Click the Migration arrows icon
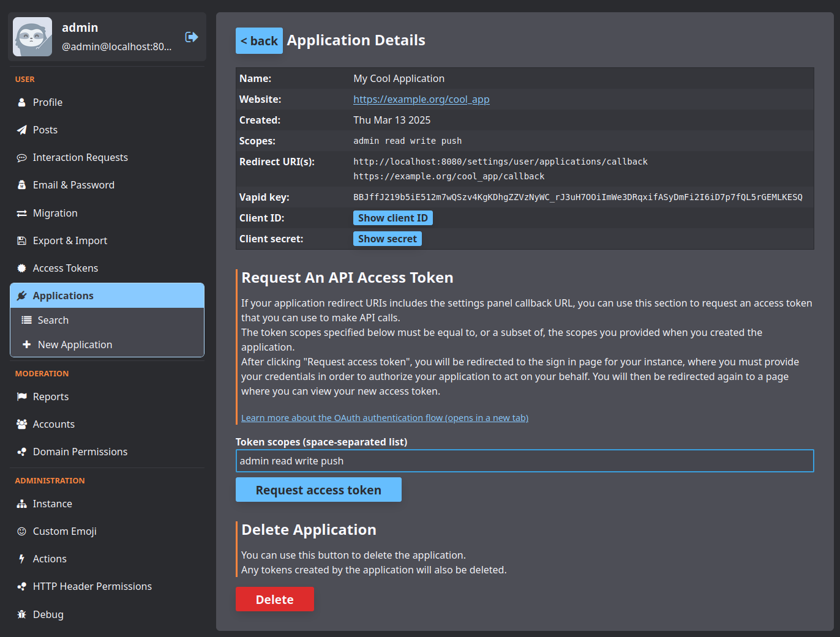This screenshot has width=840, height=637. [22, 214]
